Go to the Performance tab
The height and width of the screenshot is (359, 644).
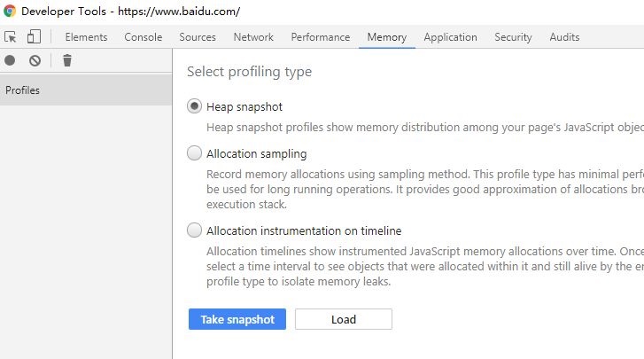tap(320, 37)
